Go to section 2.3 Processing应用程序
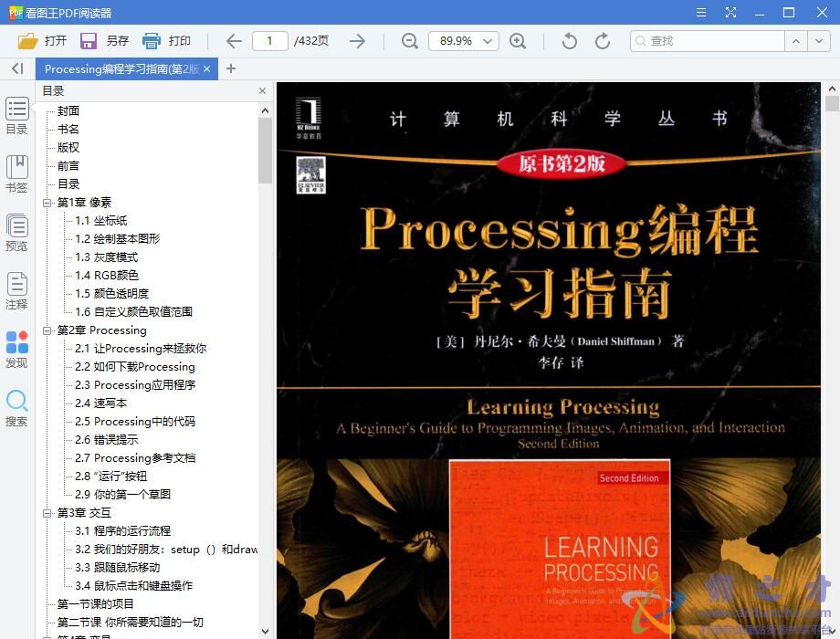Image resolution: width=840 pixels, height=639 pixels. click(135, 385)
